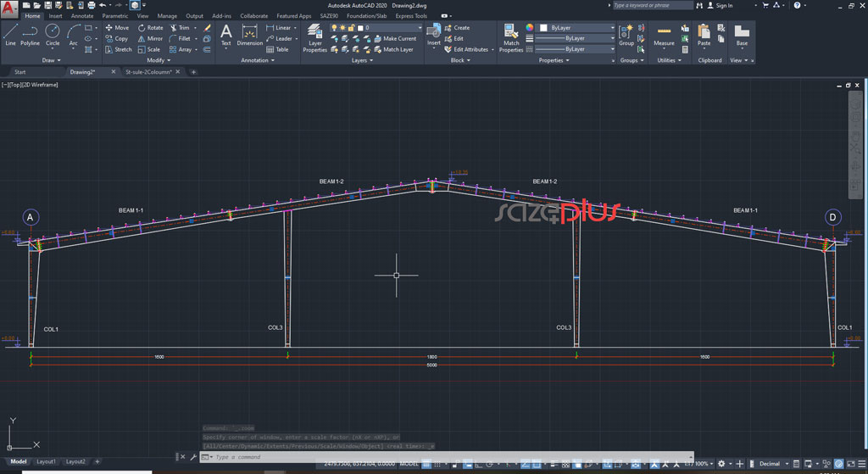868x474 pixels.
Task: Toggle the layer freeze sun icon
Action: click(342, 28)
